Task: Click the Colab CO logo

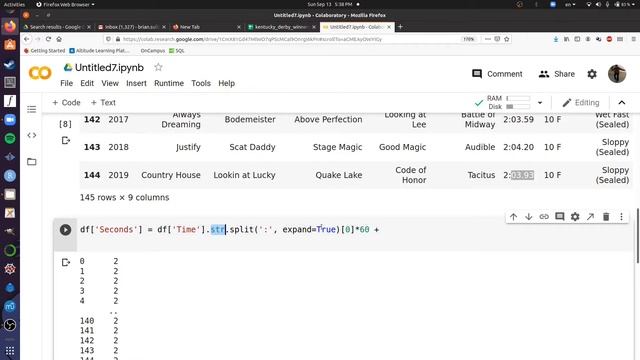Action: tap(40, 73)
